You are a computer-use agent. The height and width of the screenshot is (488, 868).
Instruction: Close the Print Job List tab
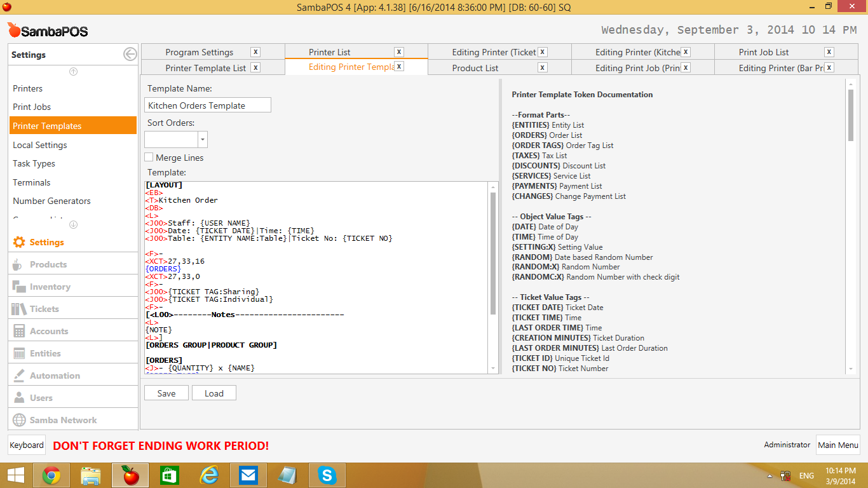point(829,52)
